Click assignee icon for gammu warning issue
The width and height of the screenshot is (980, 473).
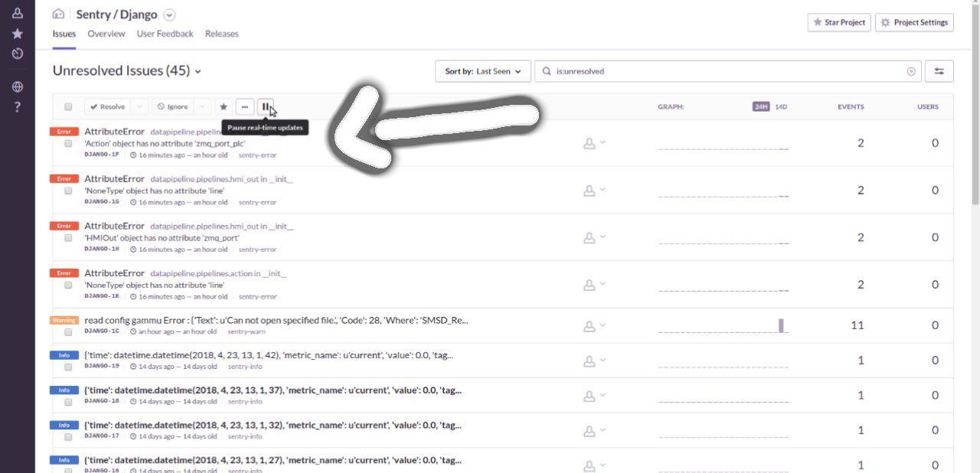[x=589, y=326]
